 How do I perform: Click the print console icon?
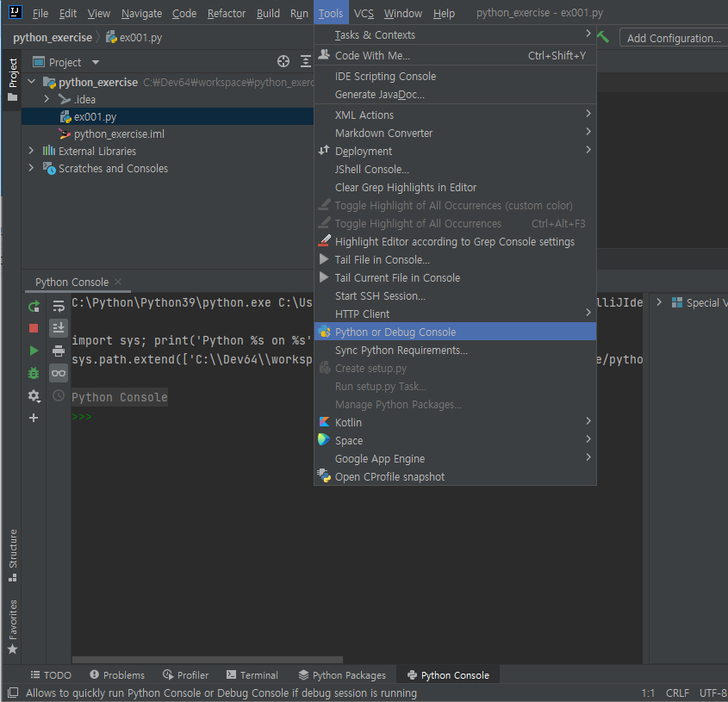coord(59,351)
